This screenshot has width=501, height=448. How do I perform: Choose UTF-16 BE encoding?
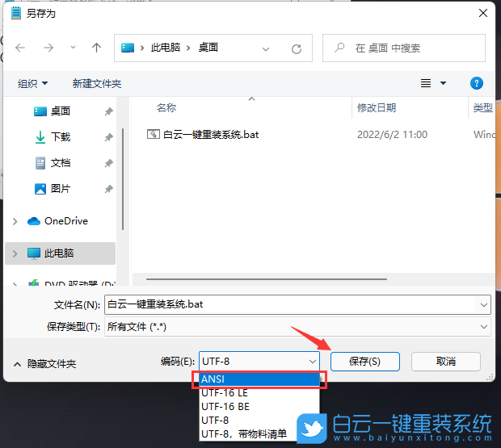click(x=259, y=407)
